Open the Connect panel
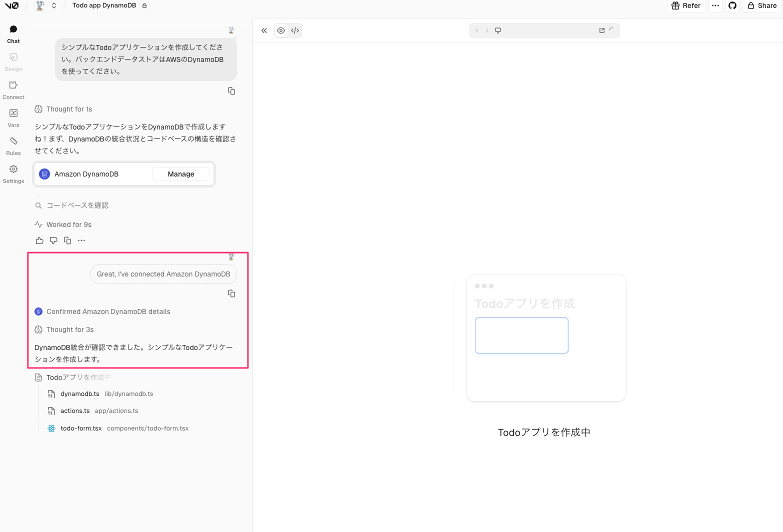This screenshot has width=783, height=532. point(13,89)
